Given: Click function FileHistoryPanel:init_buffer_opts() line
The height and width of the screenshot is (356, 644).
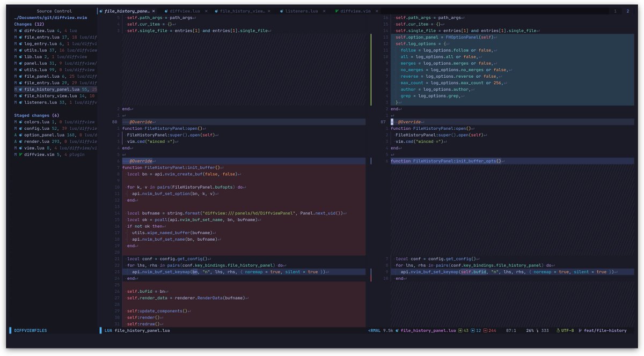Looking at the screenshot, I should click(x=446, y=161).
